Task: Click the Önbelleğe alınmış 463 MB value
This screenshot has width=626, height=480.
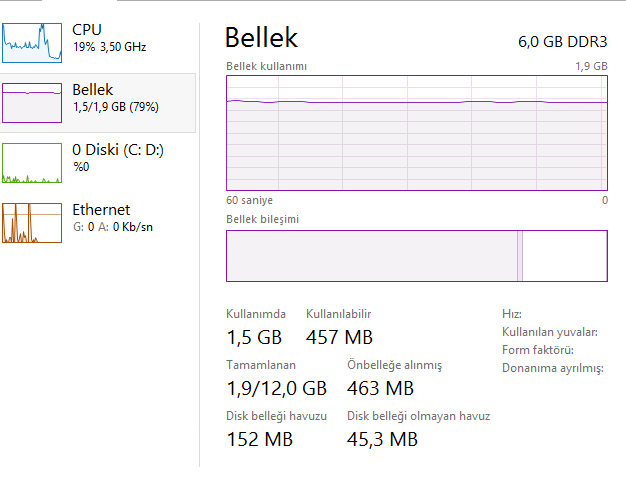Action: 380,388
